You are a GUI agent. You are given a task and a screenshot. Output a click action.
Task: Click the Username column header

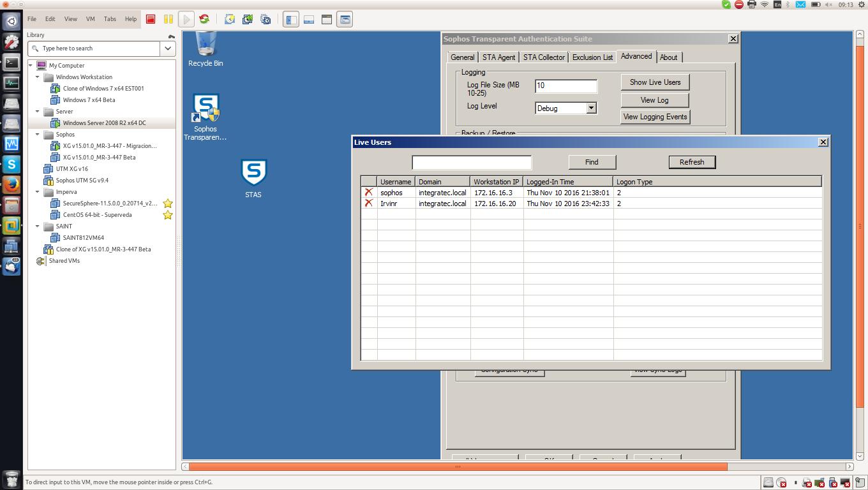(396, 182)
